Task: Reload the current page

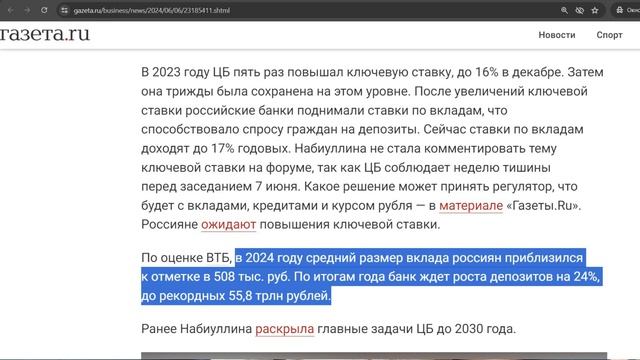Action: tap(44, 10)
